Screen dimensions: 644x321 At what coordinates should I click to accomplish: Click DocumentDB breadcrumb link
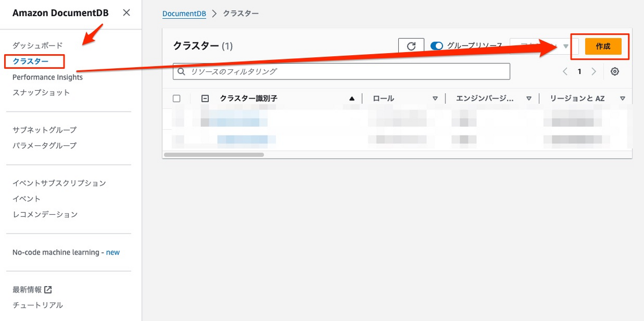pos(184,13)
